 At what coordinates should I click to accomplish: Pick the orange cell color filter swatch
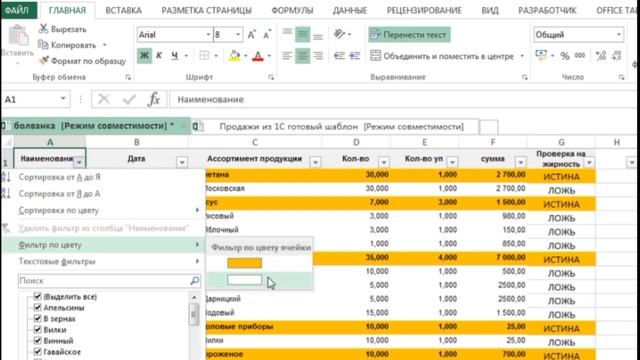click(x=244, y=263)
